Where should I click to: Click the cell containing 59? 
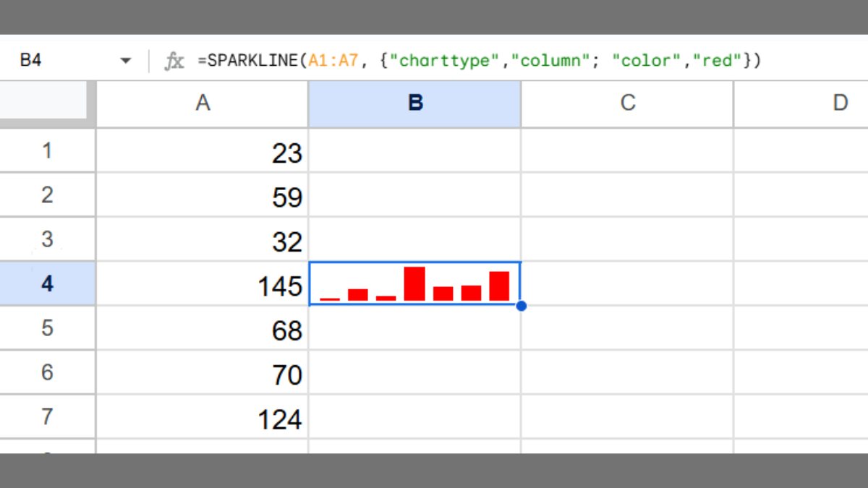pos(203,195)
